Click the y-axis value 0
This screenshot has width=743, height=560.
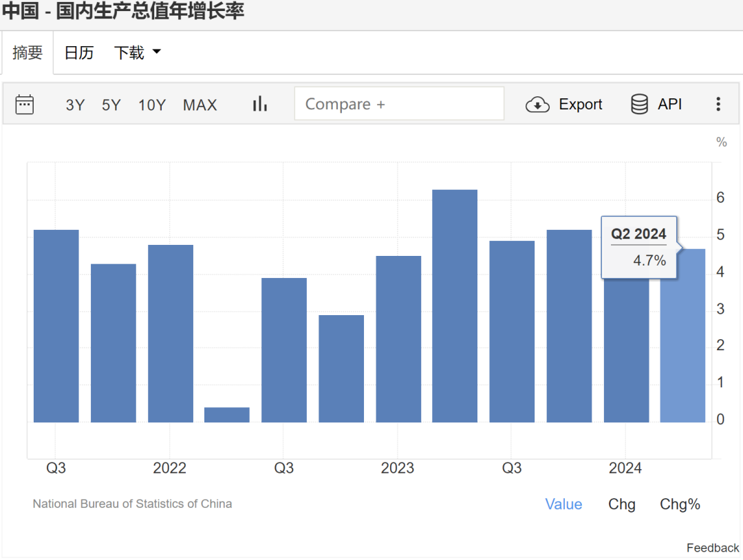(720, 419)
